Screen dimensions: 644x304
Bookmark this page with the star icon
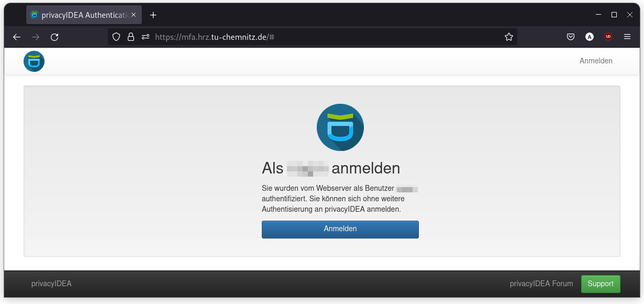click(x=508, y=37)
